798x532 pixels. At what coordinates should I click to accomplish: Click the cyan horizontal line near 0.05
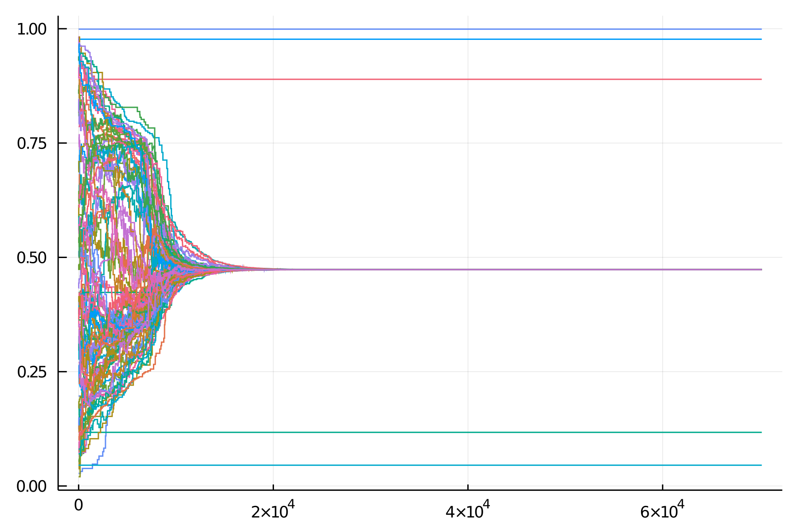click(x=399, y=465)
